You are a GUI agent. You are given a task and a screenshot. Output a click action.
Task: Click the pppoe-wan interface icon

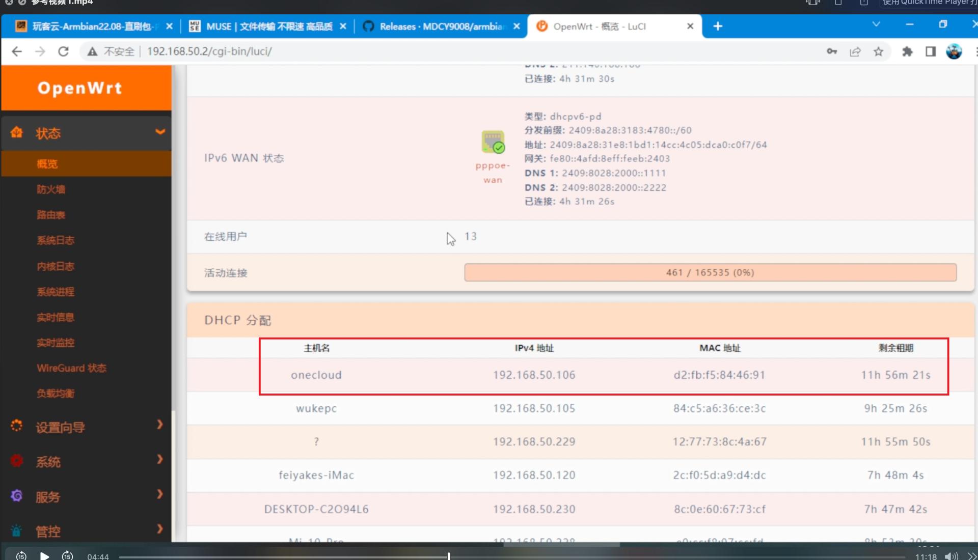coord(493,142)
